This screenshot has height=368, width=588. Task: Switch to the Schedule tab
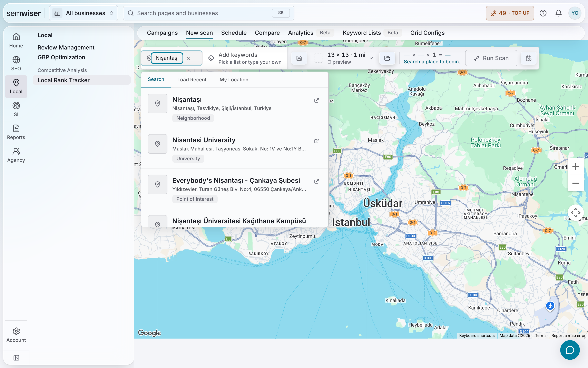tap(234, 33)
